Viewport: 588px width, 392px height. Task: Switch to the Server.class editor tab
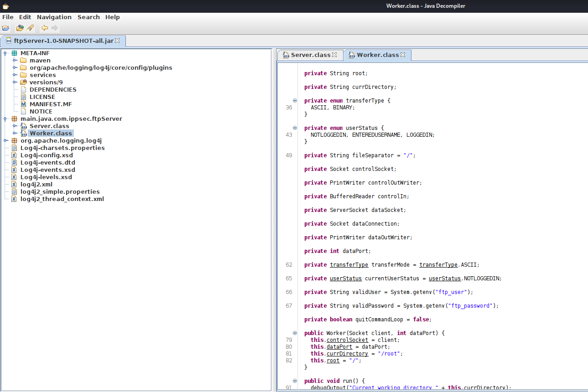310,55
